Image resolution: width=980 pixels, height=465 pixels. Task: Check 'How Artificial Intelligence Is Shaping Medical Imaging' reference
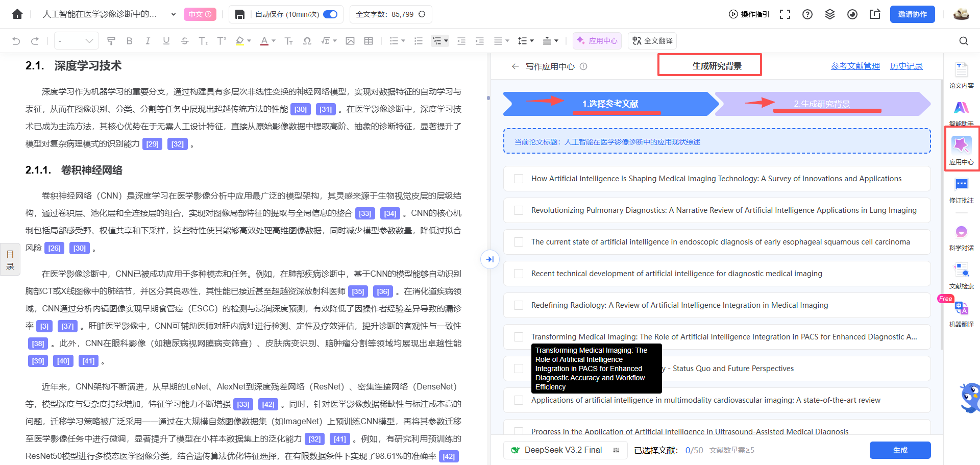coord(519,179)
